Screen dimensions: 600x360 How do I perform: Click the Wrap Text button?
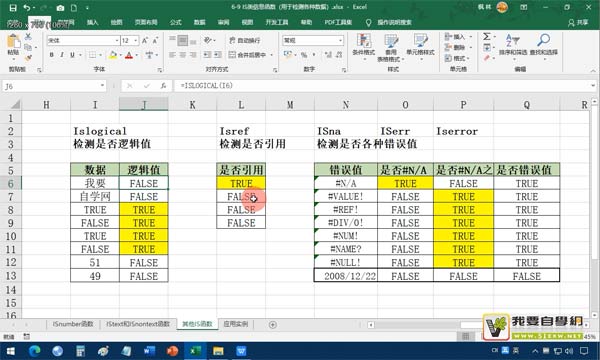coord(245,41)
